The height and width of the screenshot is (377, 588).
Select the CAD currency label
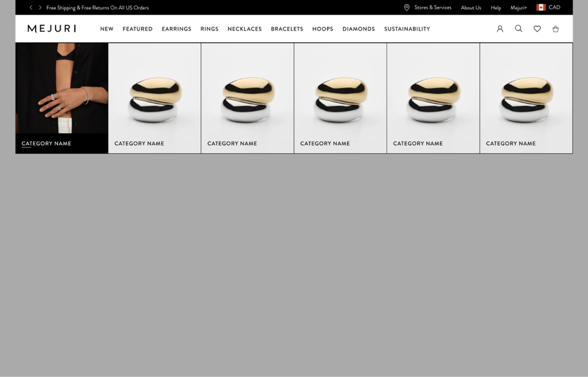[x=554, y=7]
